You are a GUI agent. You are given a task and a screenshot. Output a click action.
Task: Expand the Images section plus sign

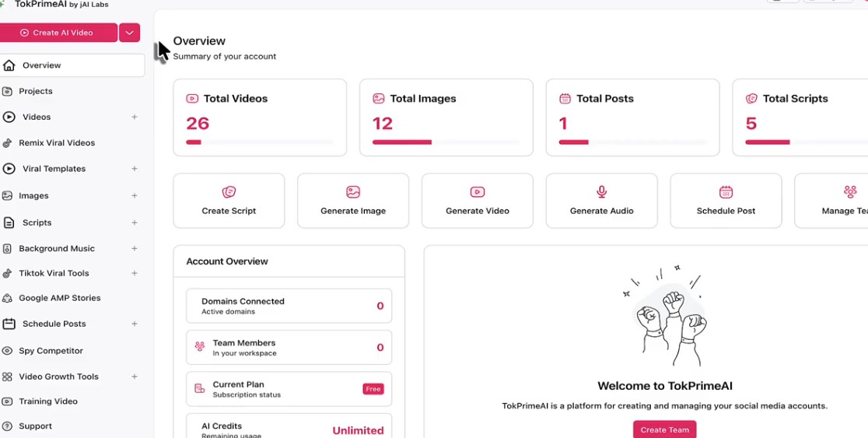135,196
